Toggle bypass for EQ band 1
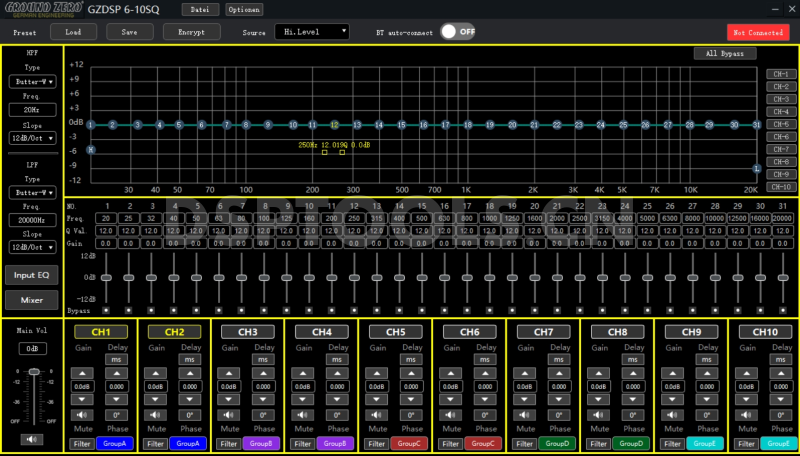 (105, 311)
